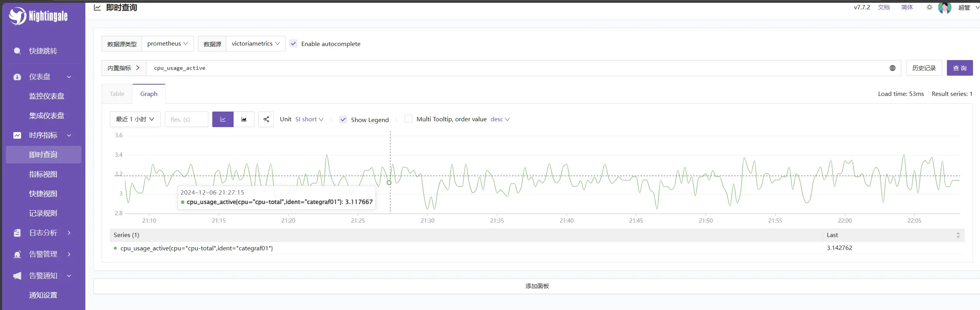Switch to stacked area chart icon
980x310 pixels.
click(x=244, y=119)
